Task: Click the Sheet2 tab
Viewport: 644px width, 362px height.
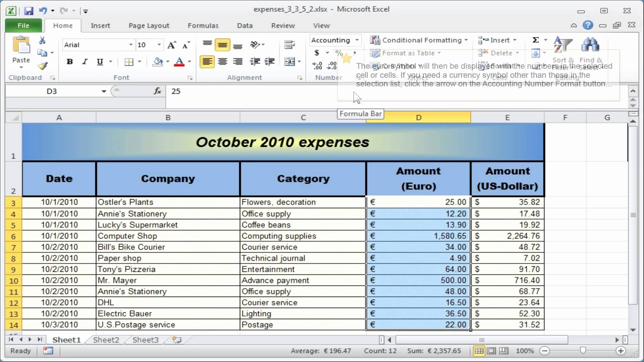Action: point(106,340)
